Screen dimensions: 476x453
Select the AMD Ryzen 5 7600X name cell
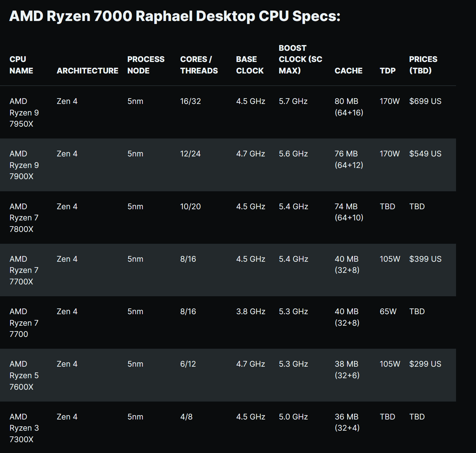pyautogui.click(x=24, y=375)
